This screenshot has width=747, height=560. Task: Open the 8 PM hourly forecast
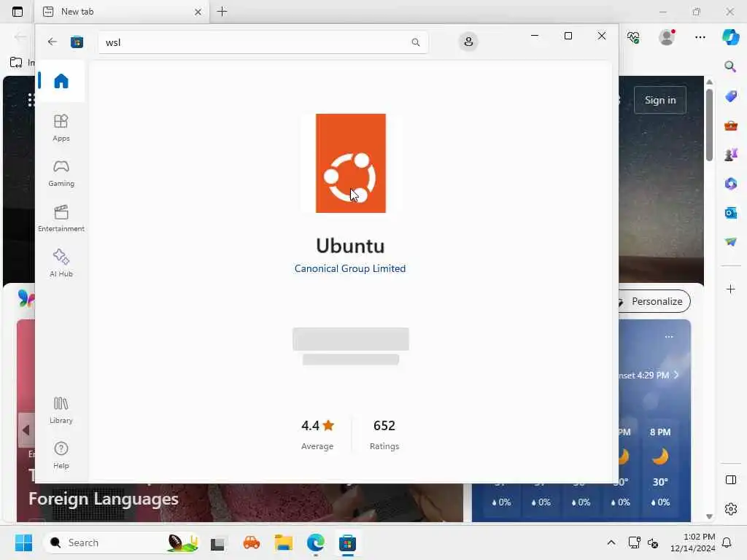[x=659, y=467]
